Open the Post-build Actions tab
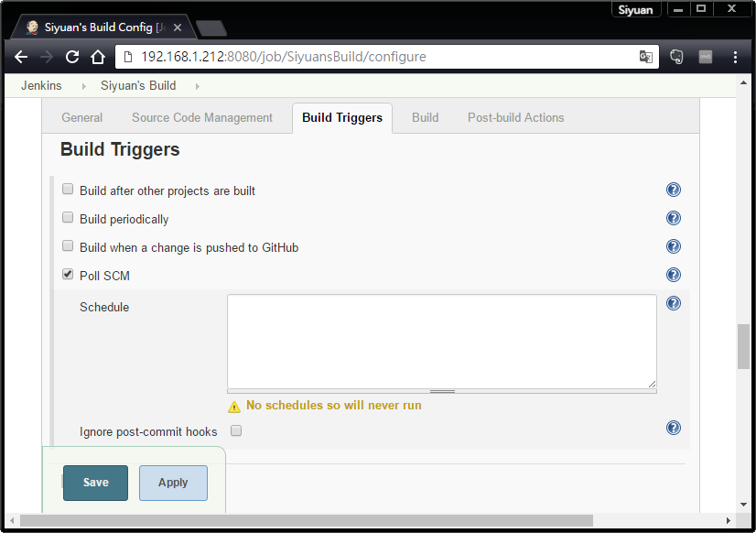This screenshot has width=756, height=533. (x=516, y=117)
